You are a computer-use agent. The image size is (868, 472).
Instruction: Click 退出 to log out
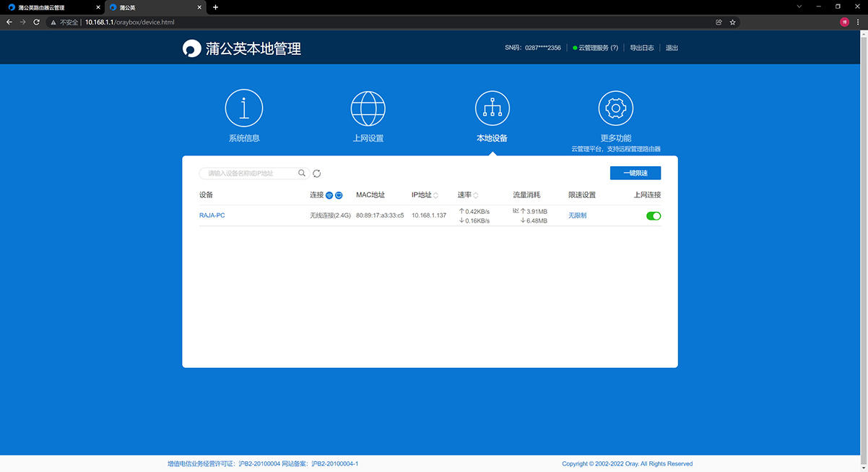(x=671, y=48)
